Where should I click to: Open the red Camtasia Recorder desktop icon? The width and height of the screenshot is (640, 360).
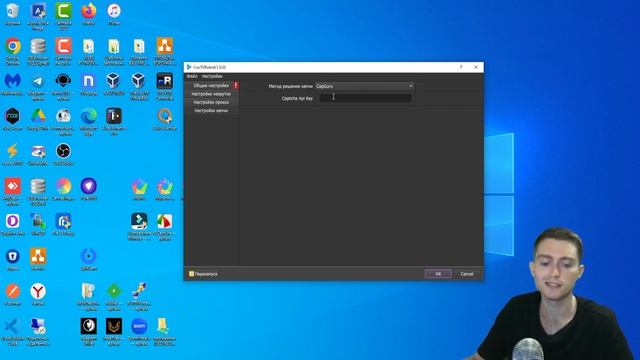(x=63, y=51)
